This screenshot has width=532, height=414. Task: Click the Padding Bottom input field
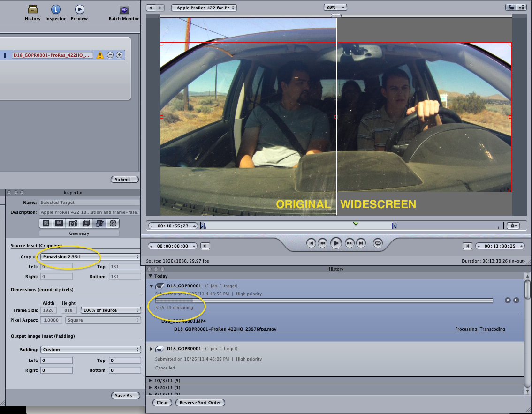click(125, 370)
